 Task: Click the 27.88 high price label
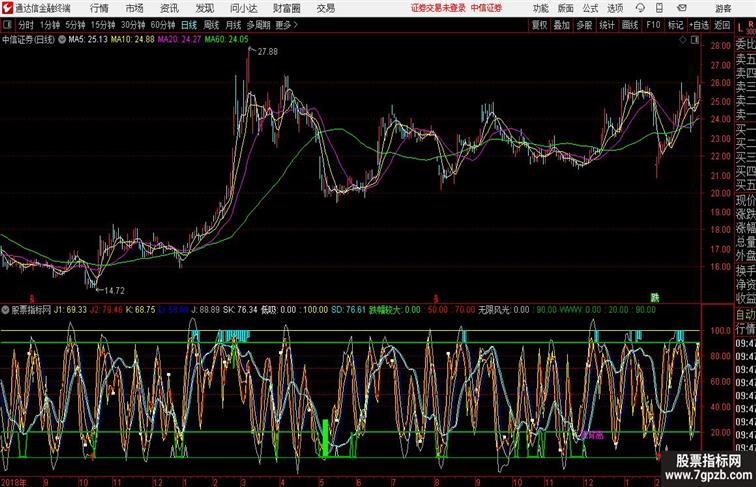tap(268, 52)
